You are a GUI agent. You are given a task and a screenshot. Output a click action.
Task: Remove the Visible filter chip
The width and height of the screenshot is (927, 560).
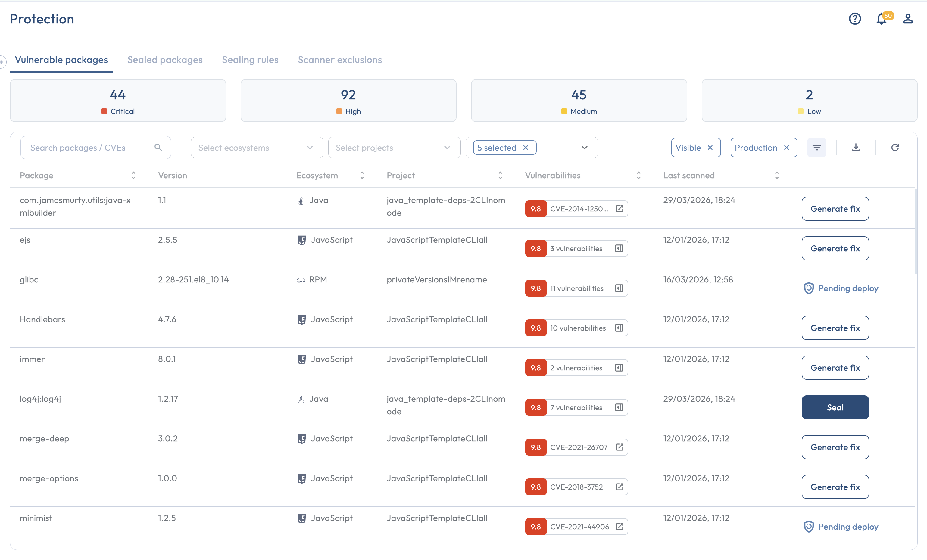(x=710, y=148)
